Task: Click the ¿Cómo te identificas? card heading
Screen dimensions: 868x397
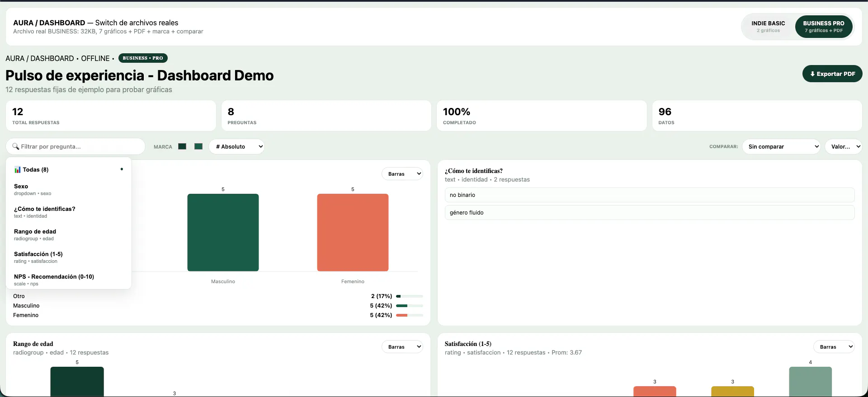Action: click(x=474, y=171)
